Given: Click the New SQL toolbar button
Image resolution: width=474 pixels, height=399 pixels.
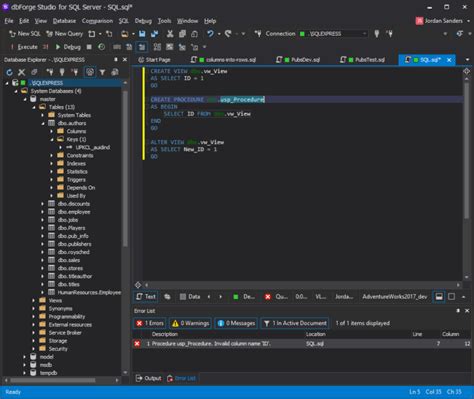Looking at the screenshot, I should (24, 34).
